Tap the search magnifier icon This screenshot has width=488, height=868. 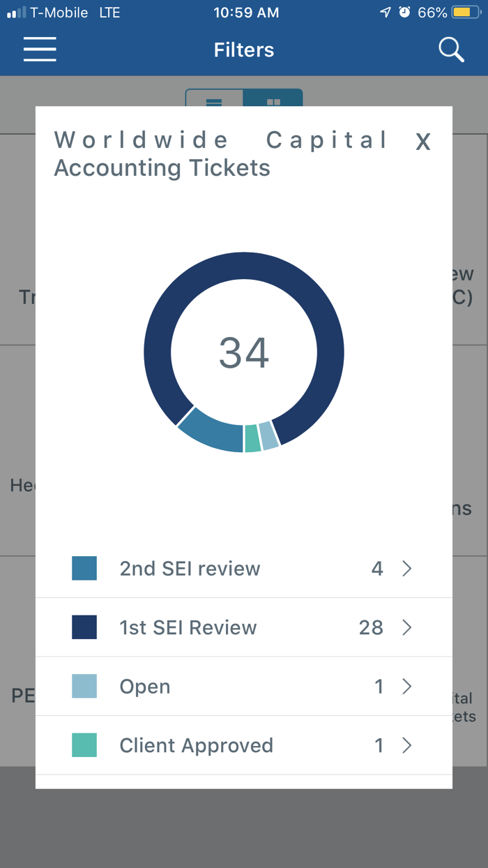[451, 50]
